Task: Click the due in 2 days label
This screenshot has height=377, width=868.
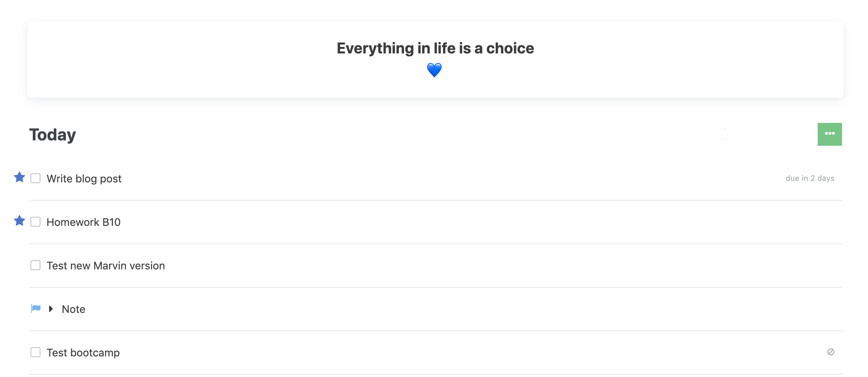Action: [810, 178]
